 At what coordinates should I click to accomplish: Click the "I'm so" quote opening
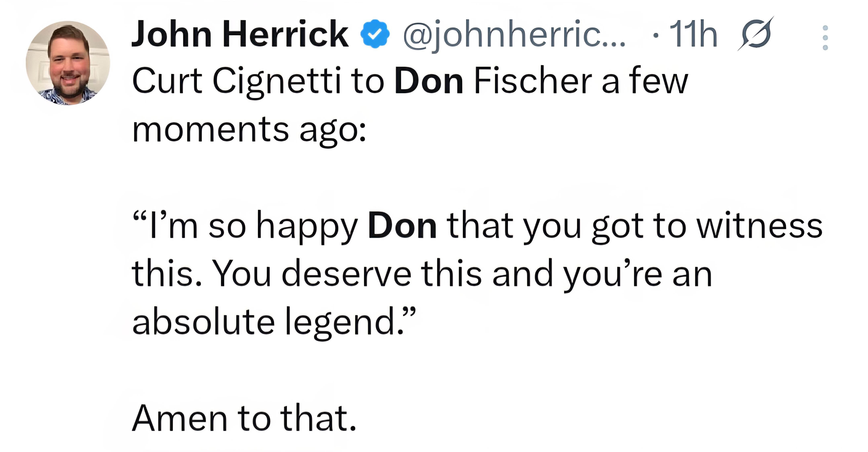click(189, 226)
